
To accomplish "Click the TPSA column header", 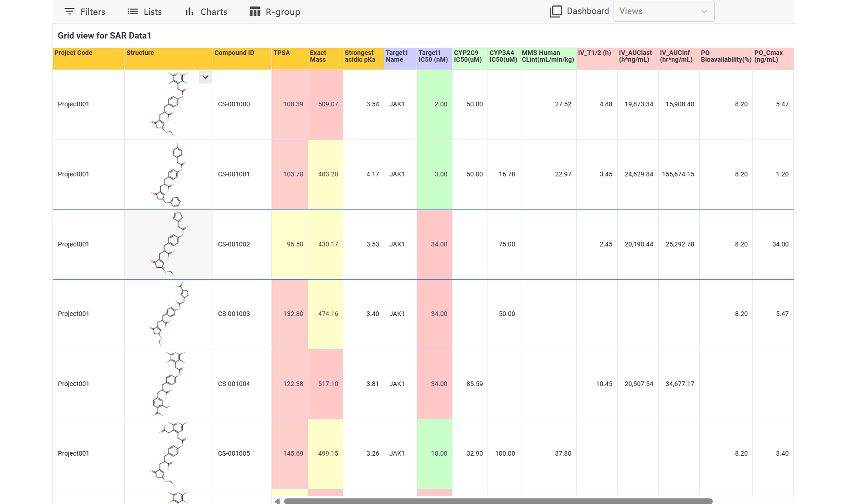I will (x=290, y=59).
